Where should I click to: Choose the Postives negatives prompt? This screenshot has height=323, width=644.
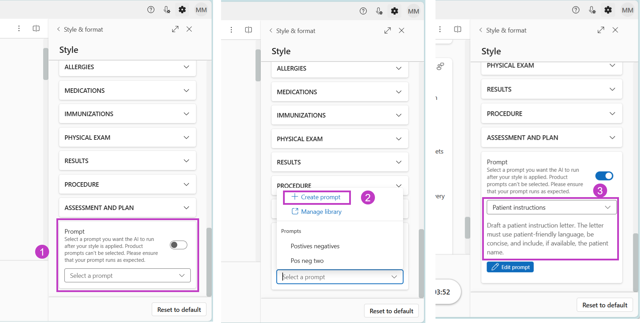pyautogui.click(x=315, y=246)
